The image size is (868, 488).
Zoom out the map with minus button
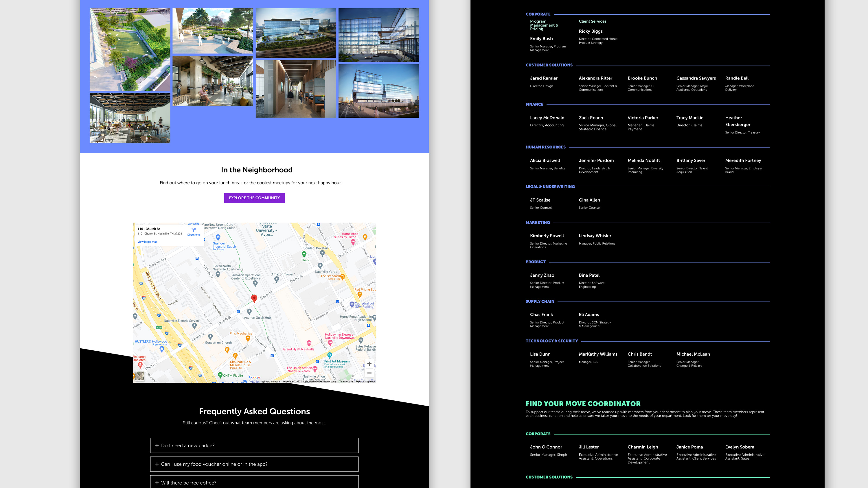click(369, 373)
